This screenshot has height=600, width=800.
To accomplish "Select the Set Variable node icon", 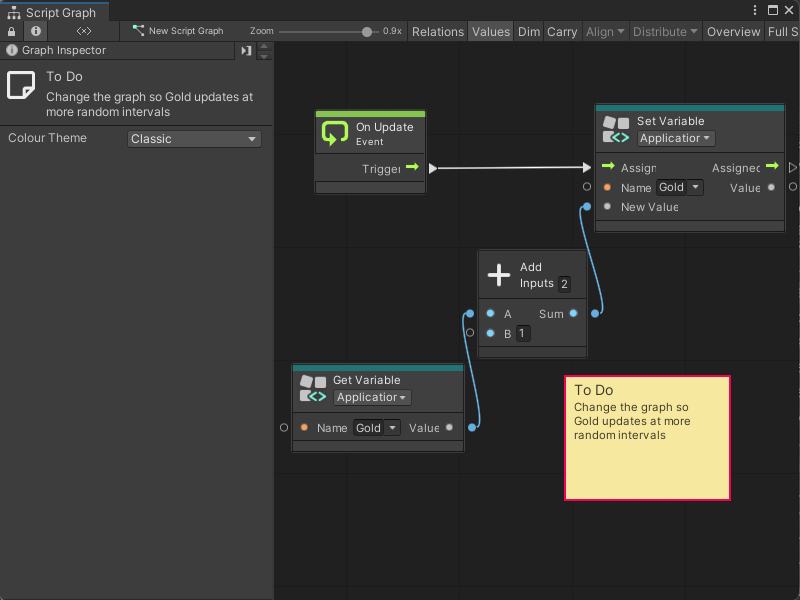I will coord(615,127).
